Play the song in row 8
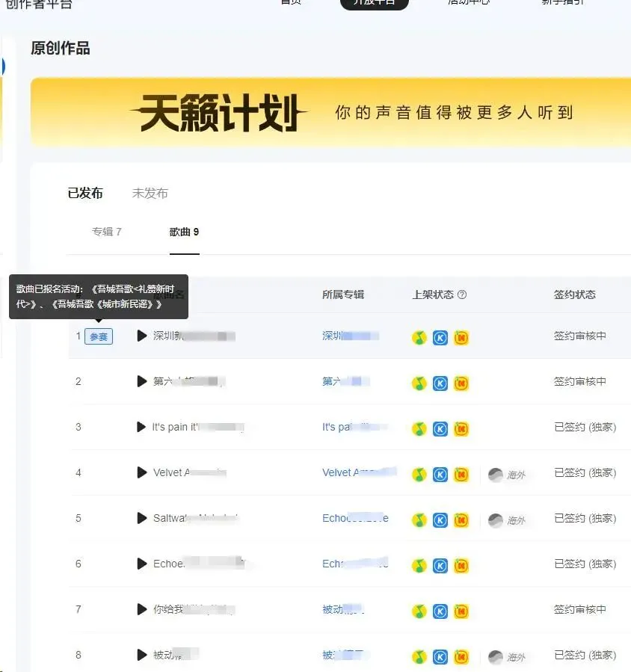The image size is (631, 672). [x=142, y=655]
